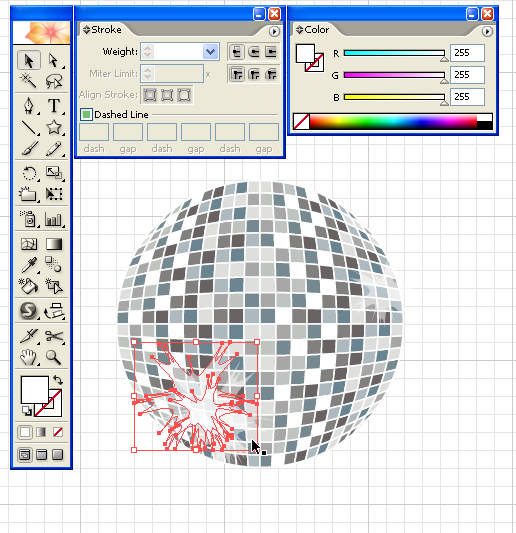Select the Type tool
This screenshot has width=516, height=533.
pyautogui.click(x=54, y=105)
